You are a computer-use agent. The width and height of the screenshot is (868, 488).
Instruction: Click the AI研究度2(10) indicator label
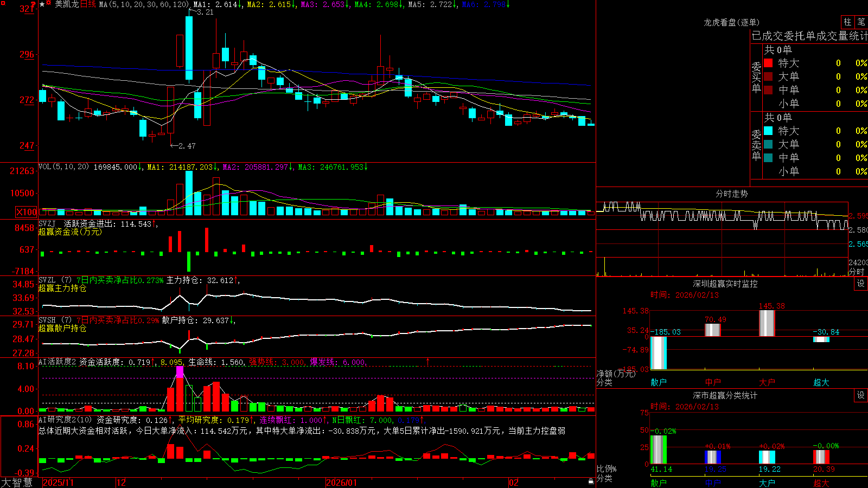point(65,420)
